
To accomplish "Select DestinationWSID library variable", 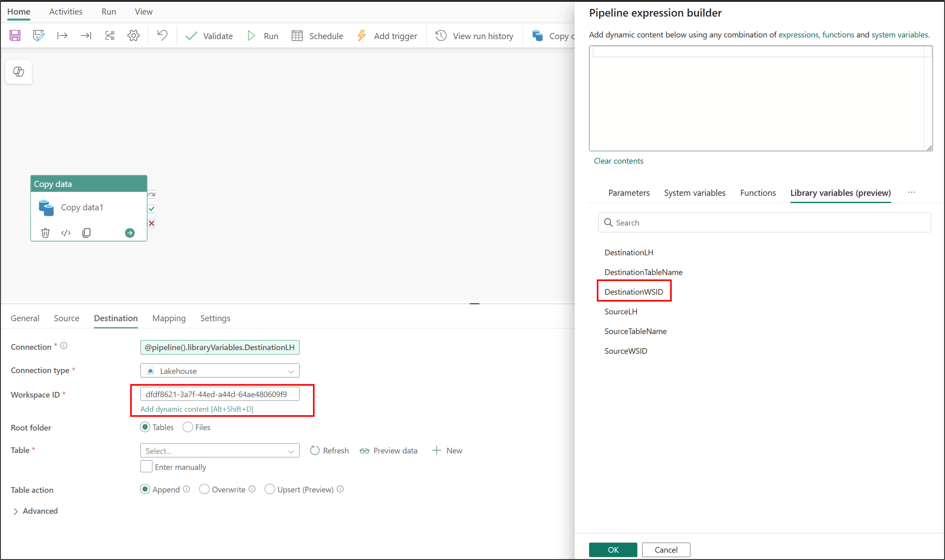I will pos(634,292).
